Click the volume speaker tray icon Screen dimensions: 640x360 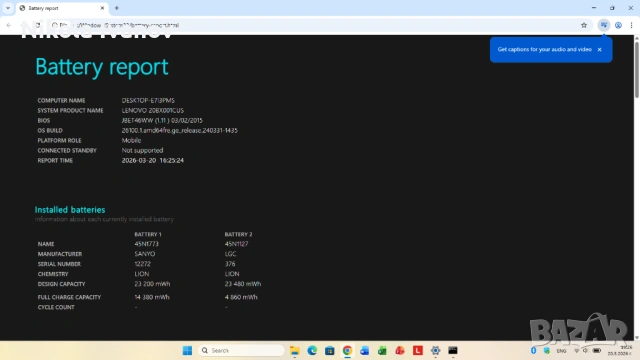click(x=586, y=351)
